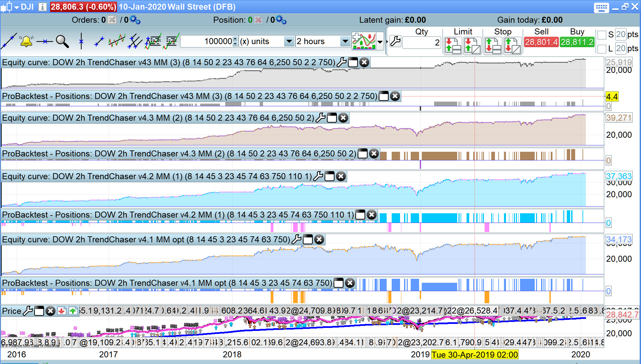The image size is (641, 364).
Task: Click the info icon next to DJI
Action: [x=42, y=7]
